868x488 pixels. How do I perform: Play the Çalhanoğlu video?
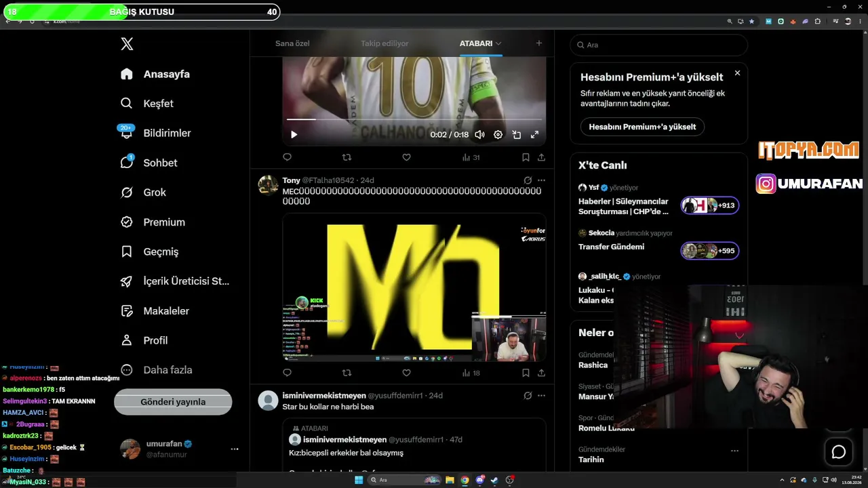coord(294,135)
